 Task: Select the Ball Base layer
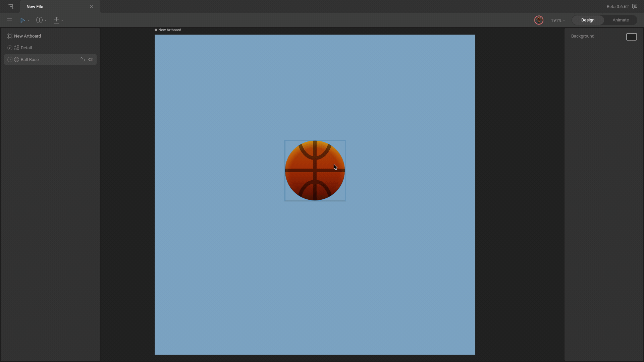(50, 60)
